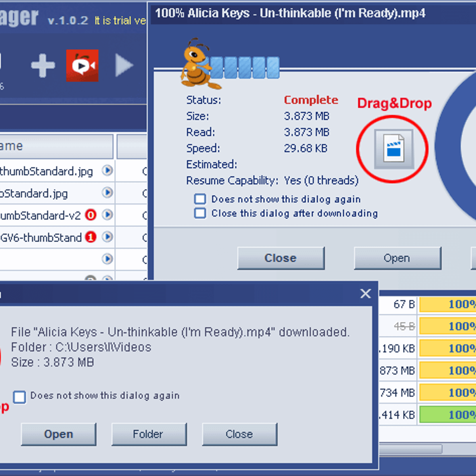The height and width of the screenshot is (476, 476).
Task: Click the play icon in the umbStandard-v2 row
Action: coord(107,215)
